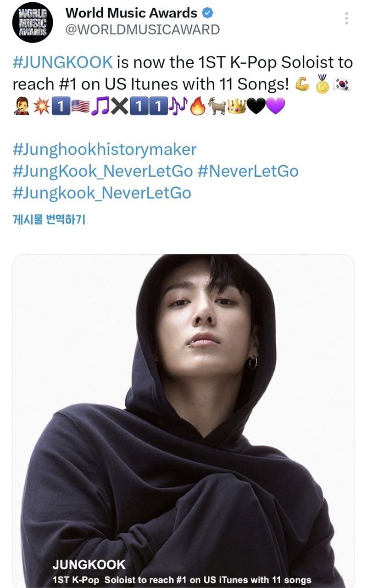367x588 pixels.
Task: Open the #Junghookhistorymaker hashtag
Action: [x=105, y=149]
